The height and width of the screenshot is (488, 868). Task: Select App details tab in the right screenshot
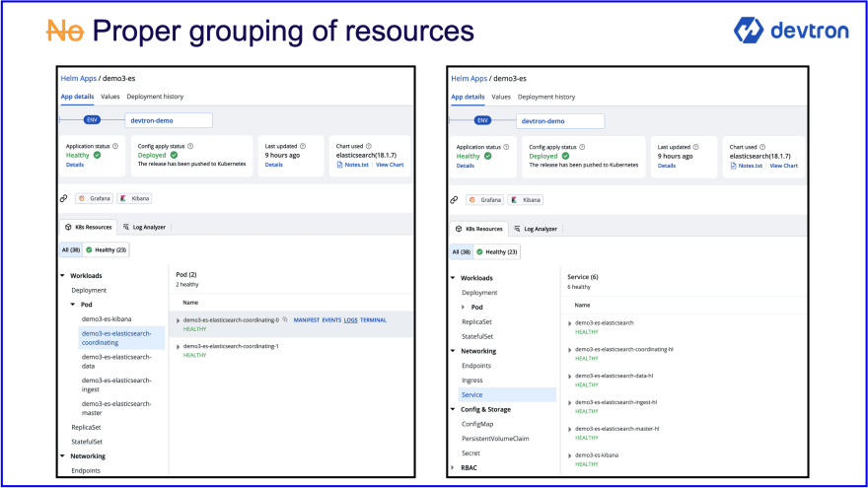[468, 97]
